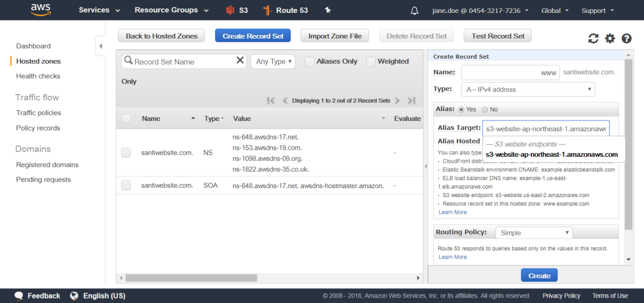Click the record Name input field

pyautogui.click(x=510, y=73)
